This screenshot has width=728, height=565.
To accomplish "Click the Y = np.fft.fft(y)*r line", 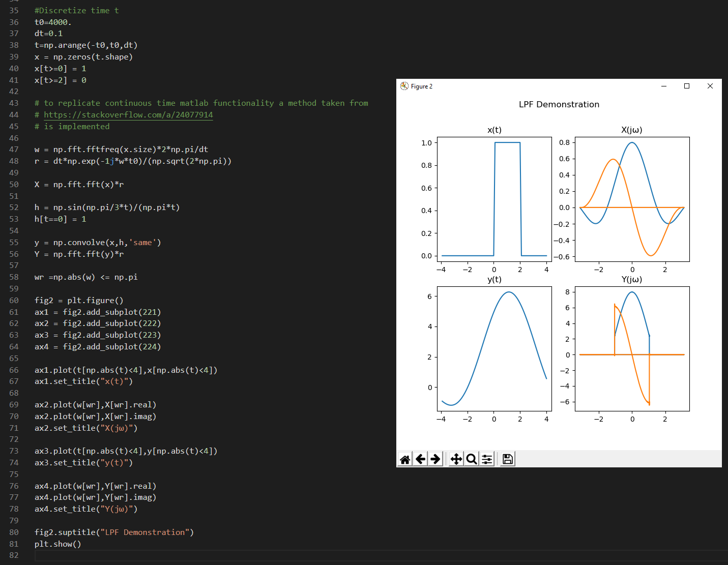I will coord(79,254).
